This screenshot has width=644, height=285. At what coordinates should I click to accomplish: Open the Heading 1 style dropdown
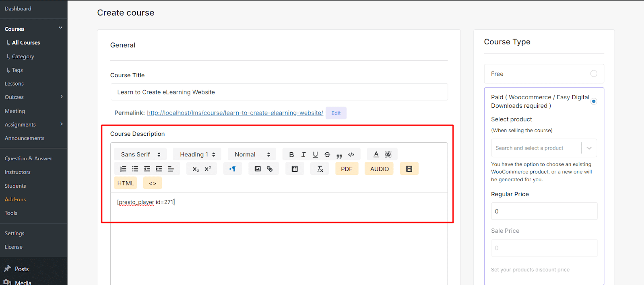(197, 154)
